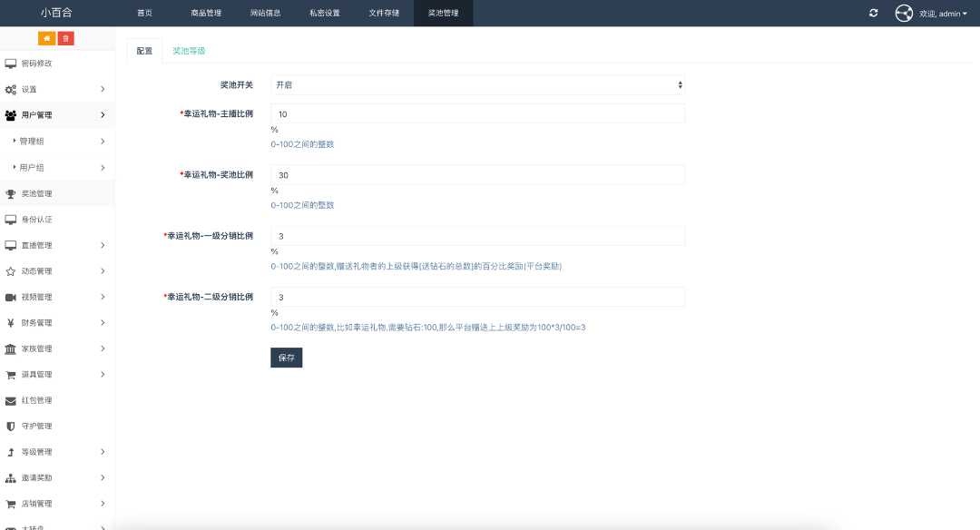This screenshot has width=980, height=530.
Task: Click the admin avatar icon
Action: click(904, 13)
